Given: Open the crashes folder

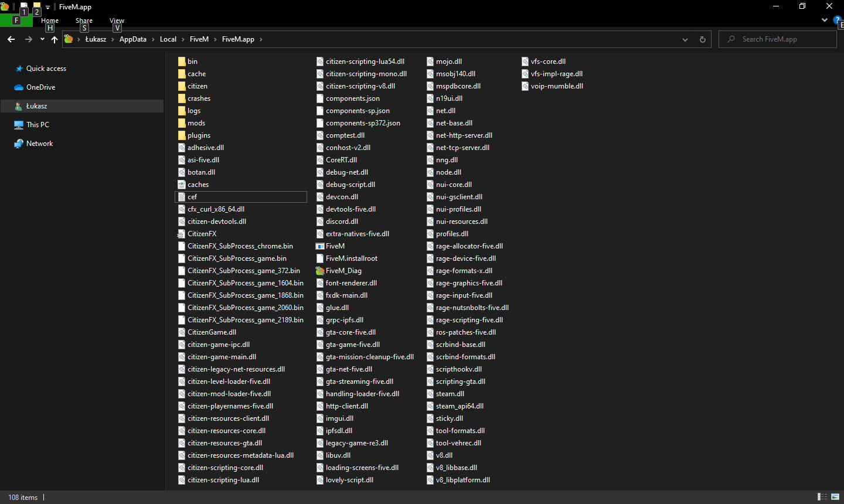Looking at the screenshot, I should click(x=194, y=98).
